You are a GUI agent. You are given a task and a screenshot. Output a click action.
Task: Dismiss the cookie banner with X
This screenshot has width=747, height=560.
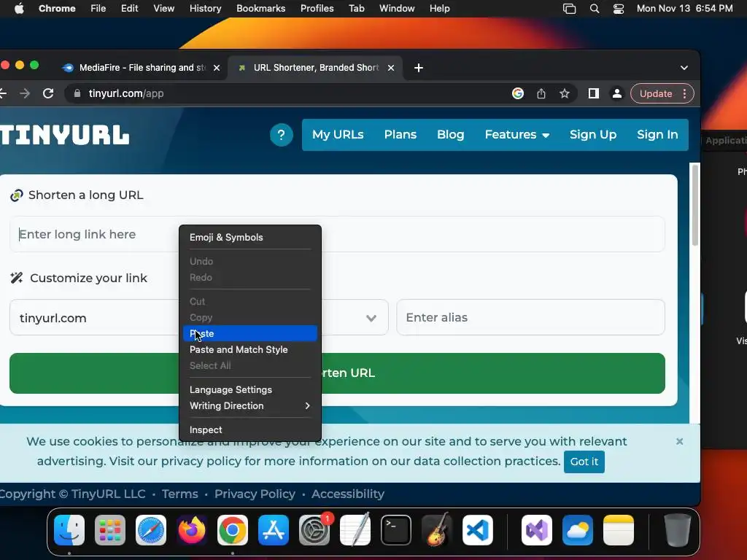(x=679, y=441)
